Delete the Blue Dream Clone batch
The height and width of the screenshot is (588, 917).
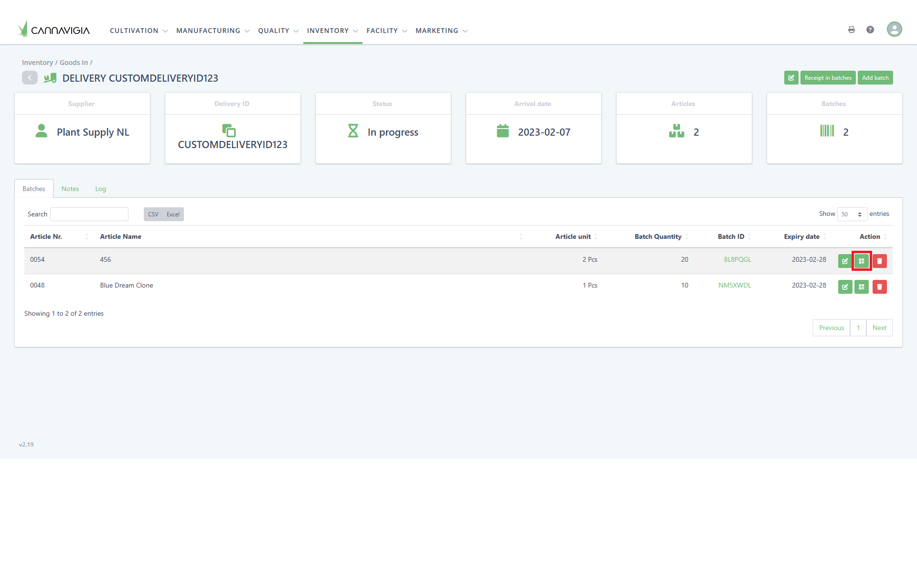[879, 287]
